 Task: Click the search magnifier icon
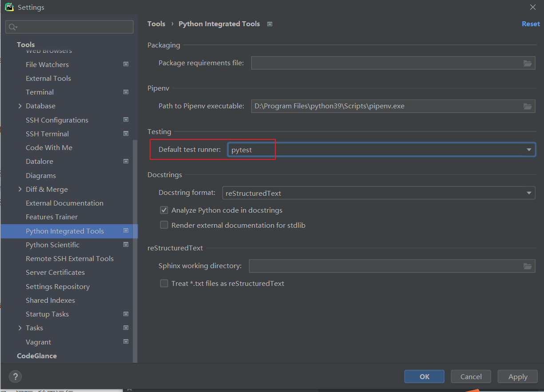(x=12, y=27)
